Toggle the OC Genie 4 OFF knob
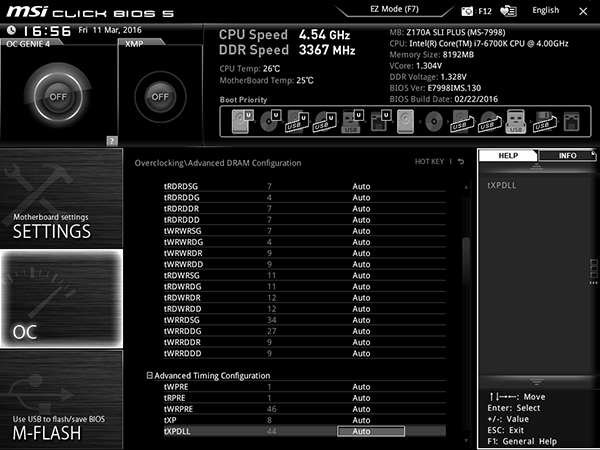This screenshot has height=450, width=600. pyautogui.click(x=58, y=96)
